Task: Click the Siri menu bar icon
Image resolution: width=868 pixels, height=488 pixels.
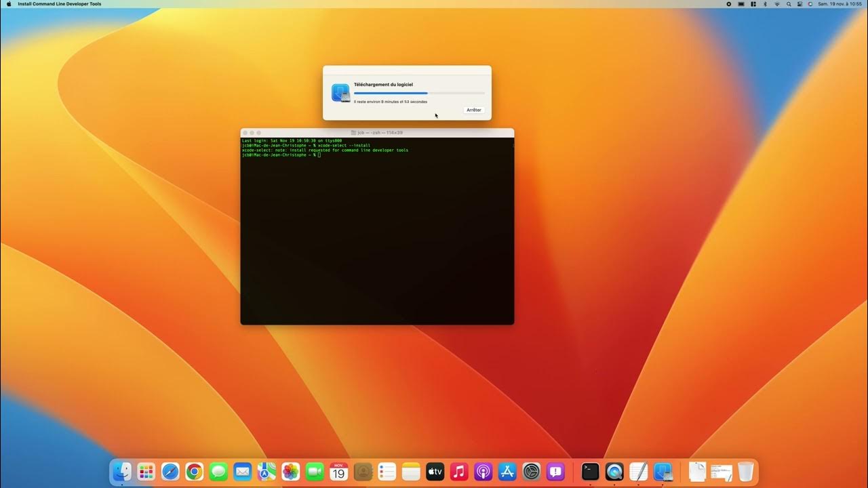Action: (x=810, y=4)
